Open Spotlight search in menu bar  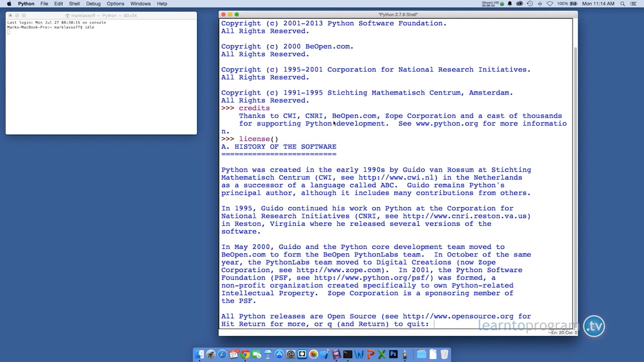point(622,4)
